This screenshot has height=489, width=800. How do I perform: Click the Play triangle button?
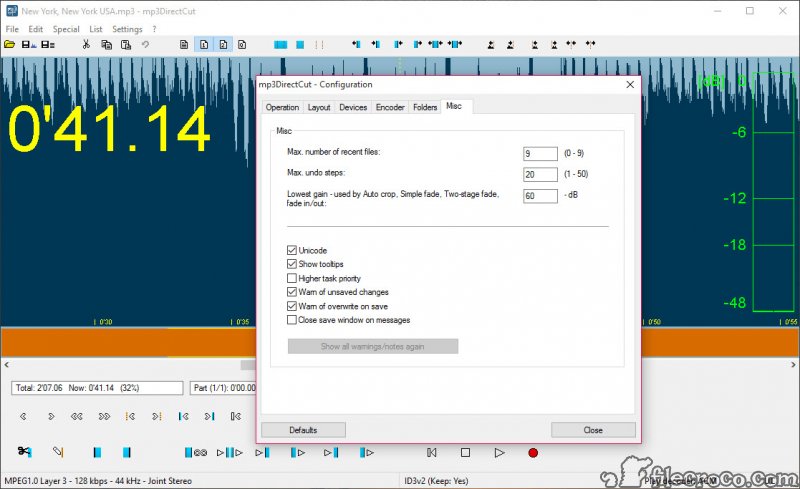(499, 453)
